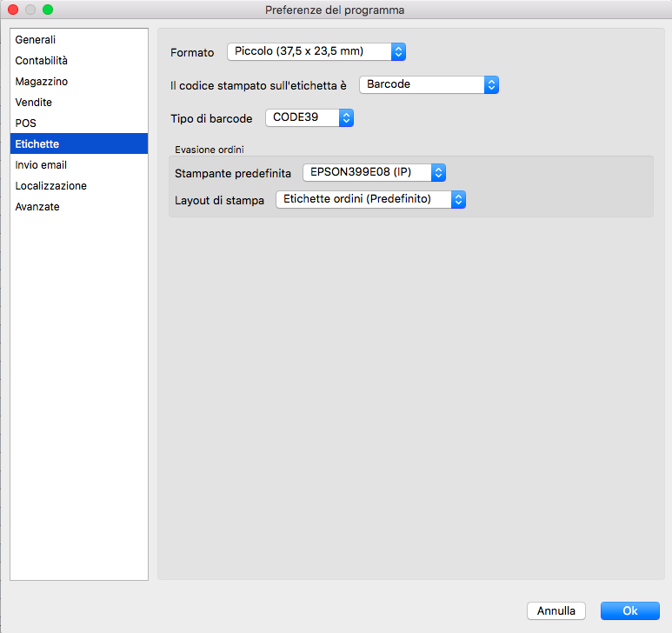Image resolution: width=672 pixels, height=633 pixels.
Task: Switch to the Avanzate preferences
Action: [37, 207]
